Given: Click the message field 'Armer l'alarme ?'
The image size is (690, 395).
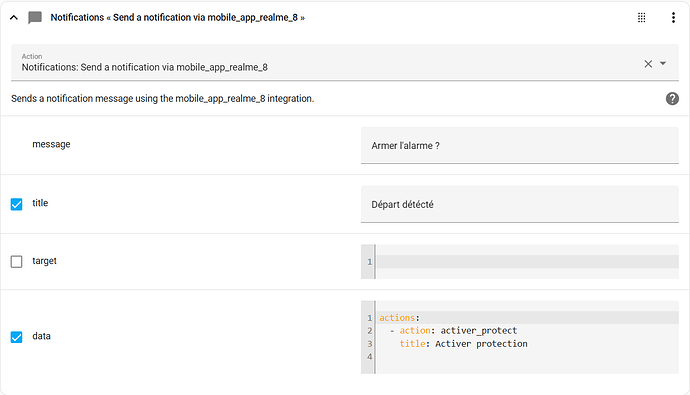Looking at the screenshot, I should 520,145.
